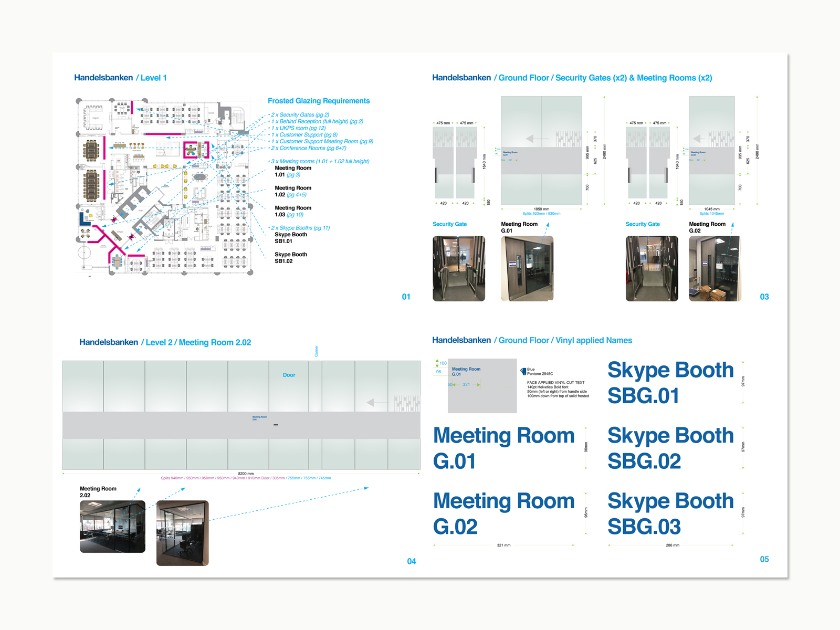
Task: Click the '321 mm' width dimension
Action: [503, 545]
